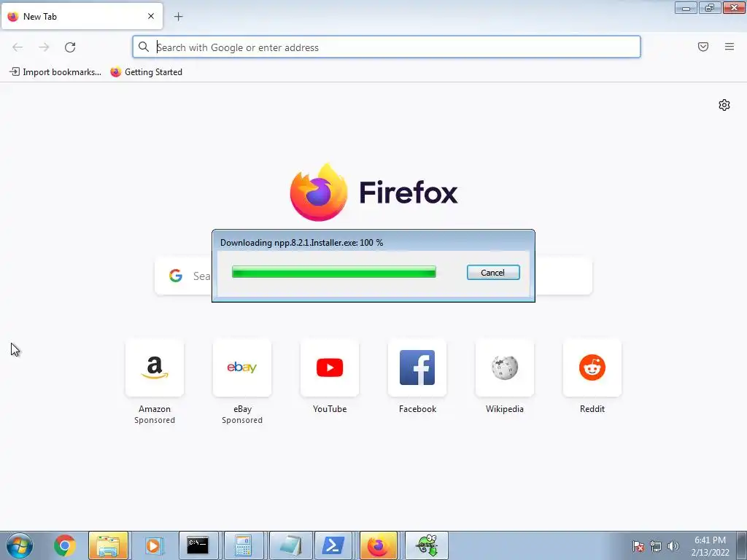Click the Google G logo in the search box
Image resolution: width=747 pixels, height=560 pixels.
coord(176,276)
